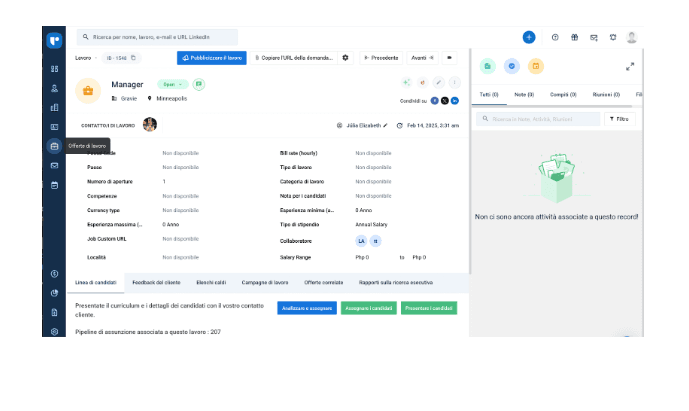Click the LA collaborator badge
This screenshot has height=411, width=689.
click(361, 241)
